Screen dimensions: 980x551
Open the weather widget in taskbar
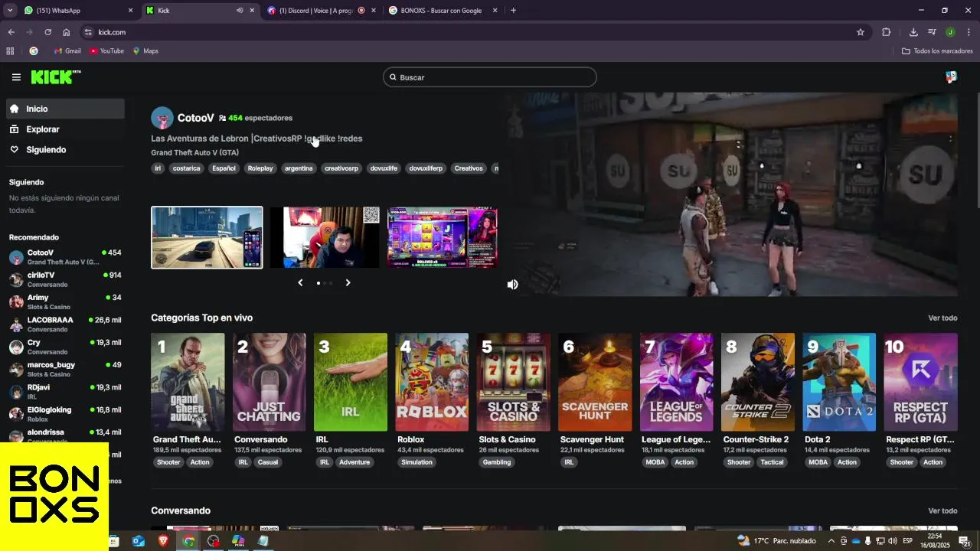776,541
